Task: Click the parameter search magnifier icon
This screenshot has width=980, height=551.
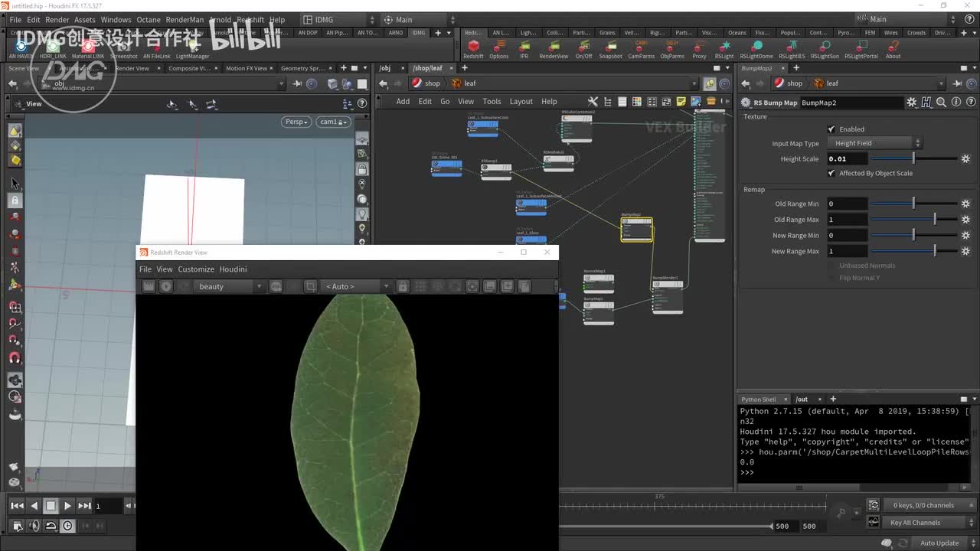Action: [x=941, y=103]
